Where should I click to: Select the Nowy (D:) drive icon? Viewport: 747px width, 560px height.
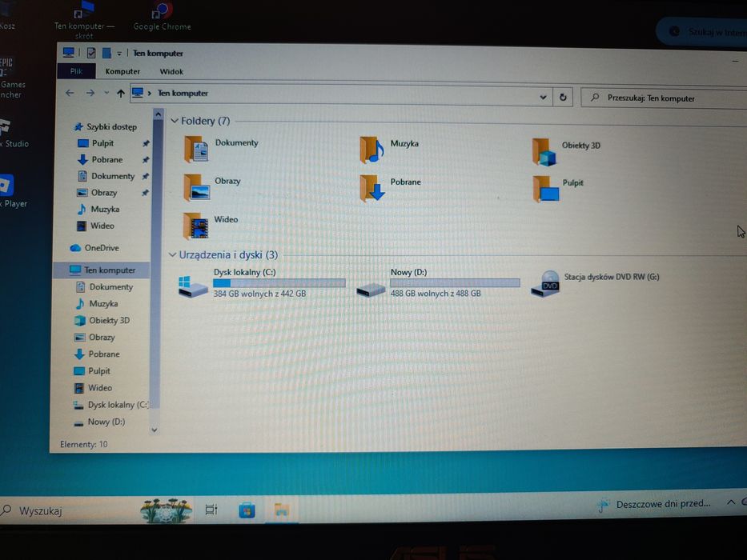pyautogui.click(x=371, y=289)
